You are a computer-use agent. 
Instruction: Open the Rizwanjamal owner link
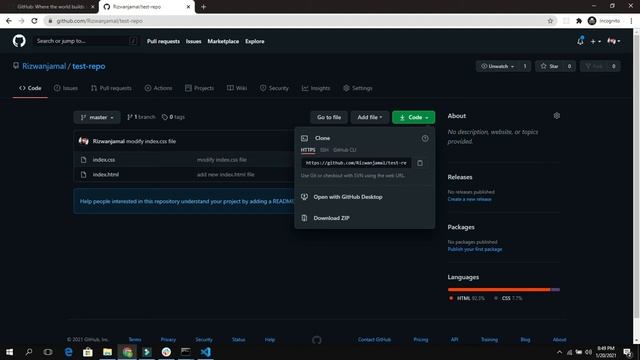pyautogui.click(x=44, y=66)
